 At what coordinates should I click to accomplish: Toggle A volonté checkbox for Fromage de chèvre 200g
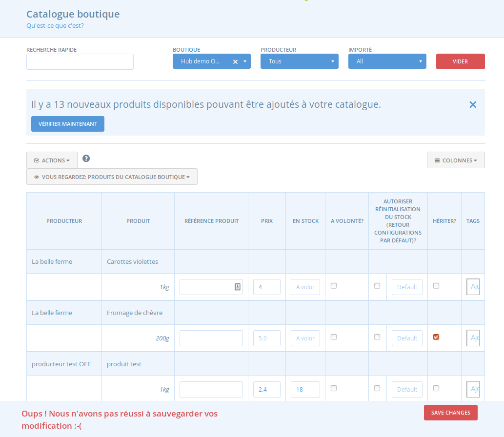[334, 337]
